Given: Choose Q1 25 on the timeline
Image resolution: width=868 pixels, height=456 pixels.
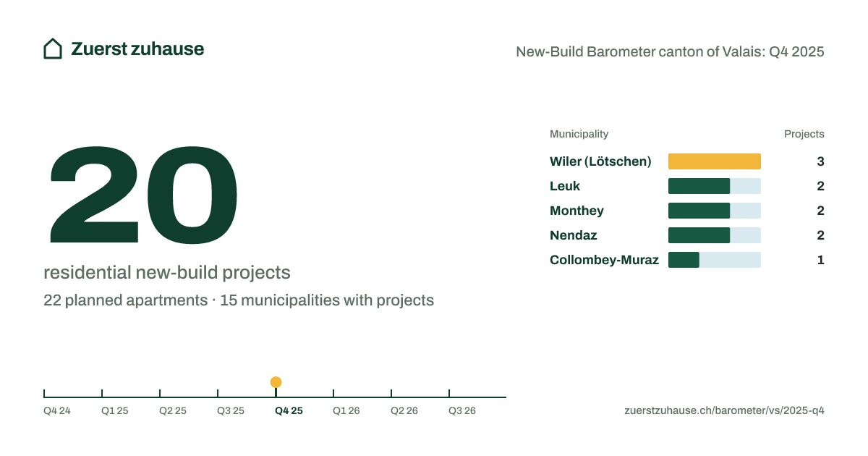Looking at the screenshot, I should point(115,410).
